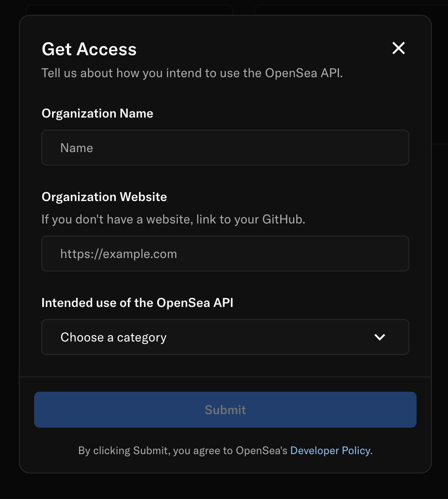Close the Get Access dialog
Screen dimensions: 448x499
398,48
